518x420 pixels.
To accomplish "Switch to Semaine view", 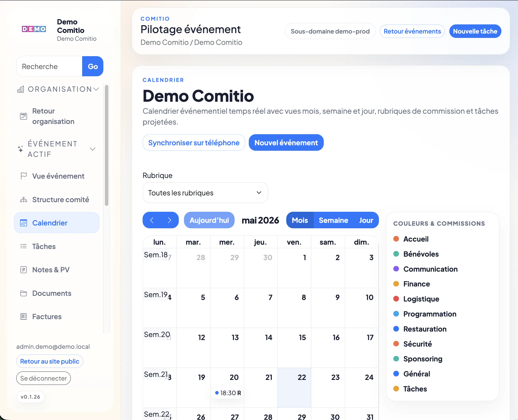I will click(333, 220).
